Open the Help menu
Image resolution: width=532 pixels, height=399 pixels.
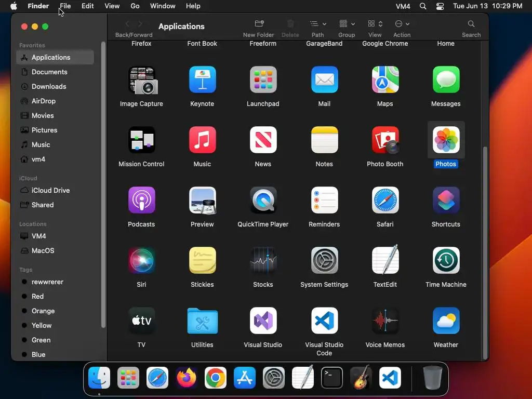[193, 6]
